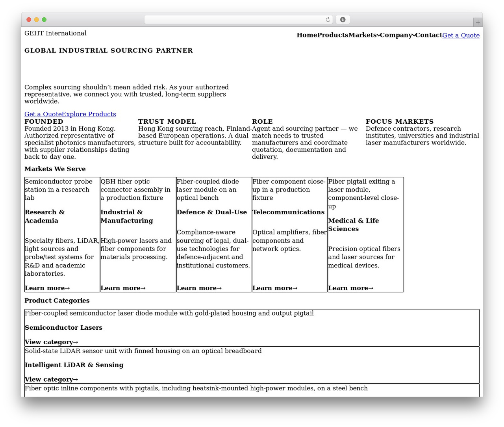Click the Telecommunications heading
The width and height of the screenshot is (504, 427).
click(x=289, y=212)
